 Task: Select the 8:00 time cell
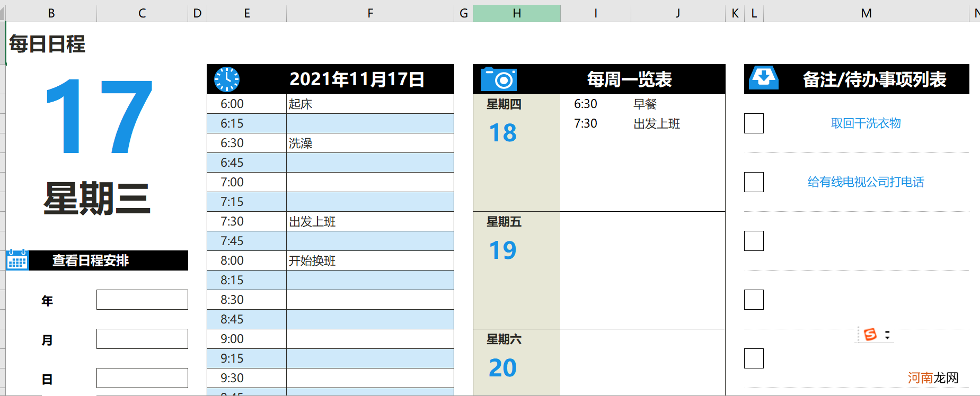[247, 260]
